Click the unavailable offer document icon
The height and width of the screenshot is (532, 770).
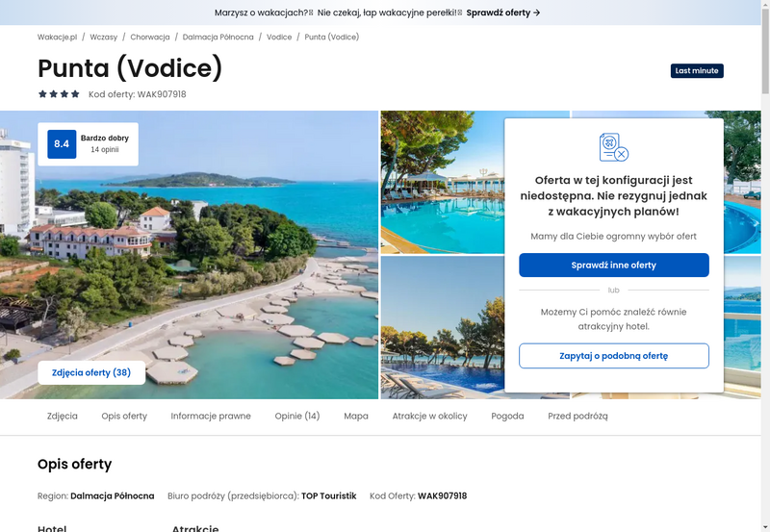pos(614,147)
